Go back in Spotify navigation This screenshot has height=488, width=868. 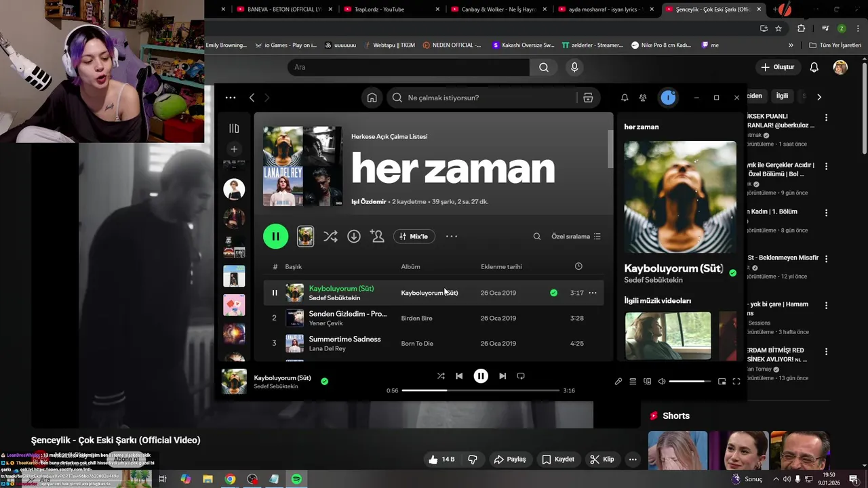[252, 98]
